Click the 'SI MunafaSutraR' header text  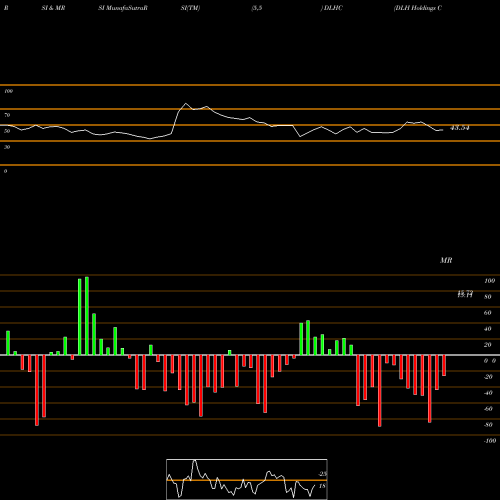pos(123,8)
